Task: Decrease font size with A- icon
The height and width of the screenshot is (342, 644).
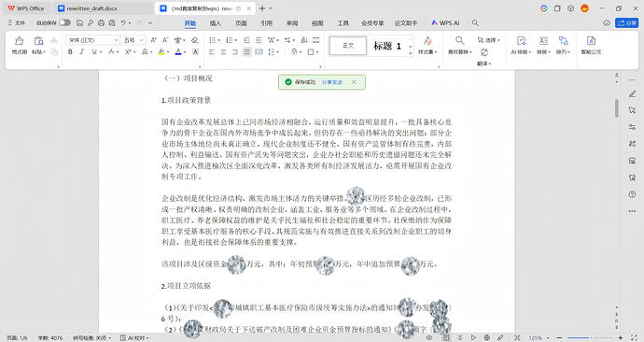Action: click(165, 40)
